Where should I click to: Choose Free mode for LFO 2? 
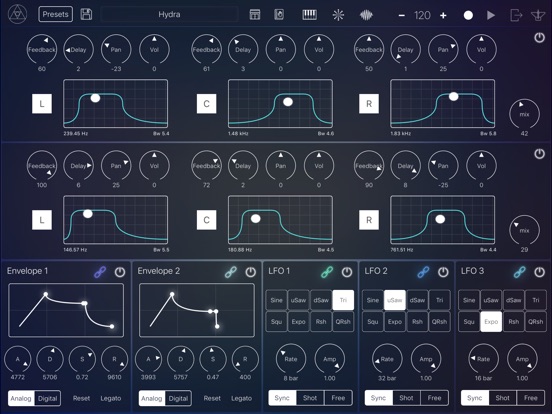[x=434, y=398]
